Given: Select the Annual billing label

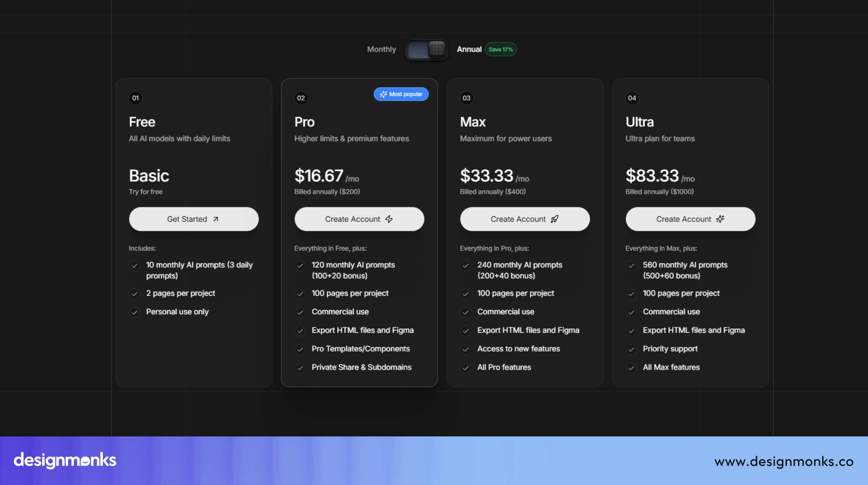Looking at the screenshot, I should click(469, 49).
